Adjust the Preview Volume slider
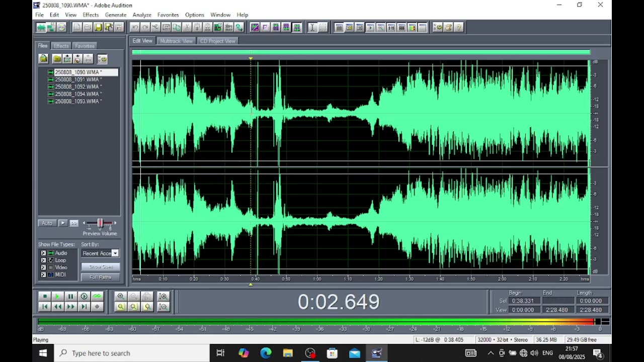Viewport: 644px width, 362px height. click(100, 223)
